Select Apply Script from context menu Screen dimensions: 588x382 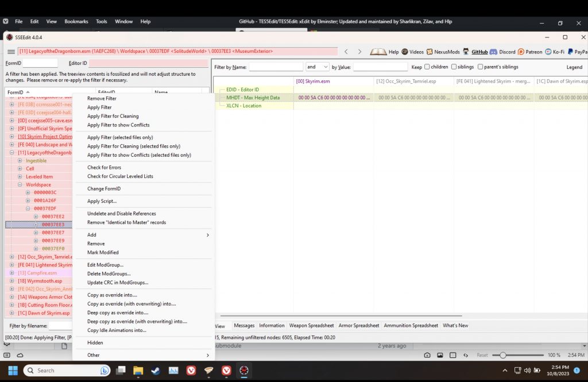pos(102,201)
